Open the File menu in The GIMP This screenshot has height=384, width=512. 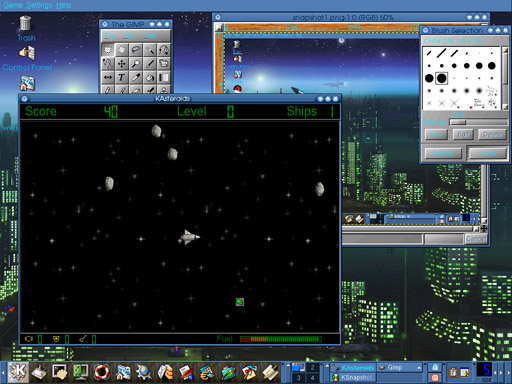point(109,35)
